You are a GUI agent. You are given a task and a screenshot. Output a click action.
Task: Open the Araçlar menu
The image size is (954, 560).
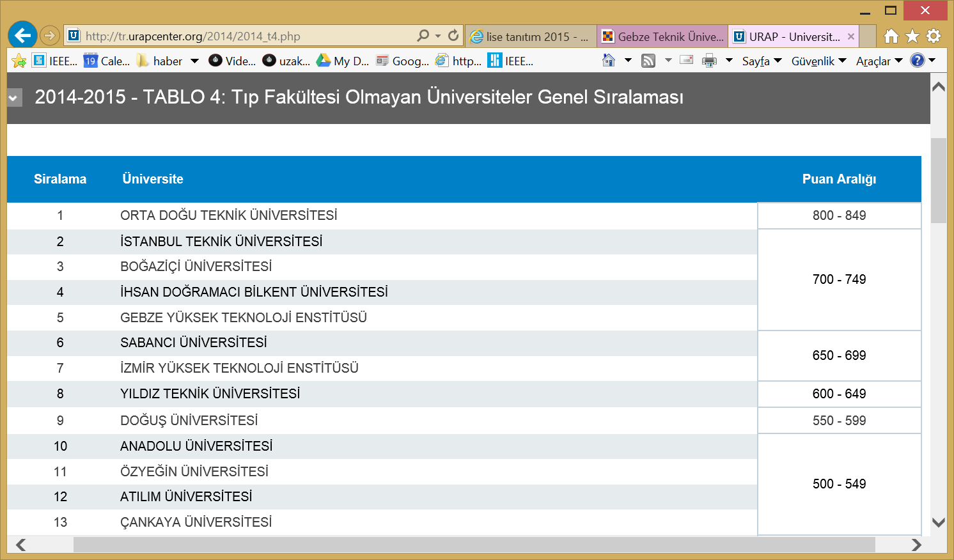879,61
